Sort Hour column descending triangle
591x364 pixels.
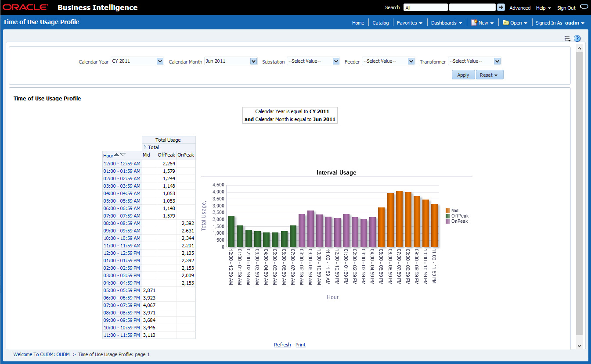tap(123, 155)
